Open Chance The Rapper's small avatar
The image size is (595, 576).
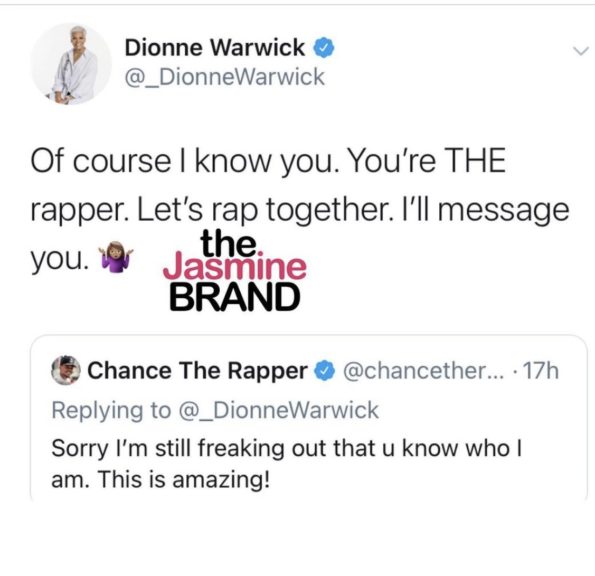[66, 370]
